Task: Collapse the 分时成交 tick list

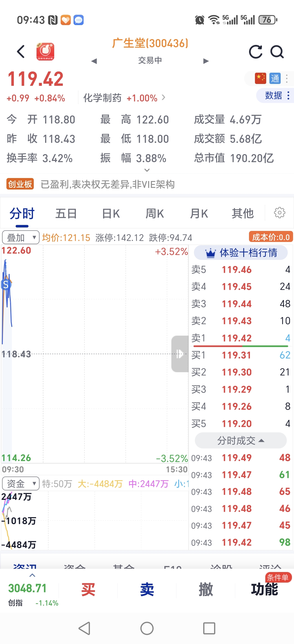Action: click(240, 440)
